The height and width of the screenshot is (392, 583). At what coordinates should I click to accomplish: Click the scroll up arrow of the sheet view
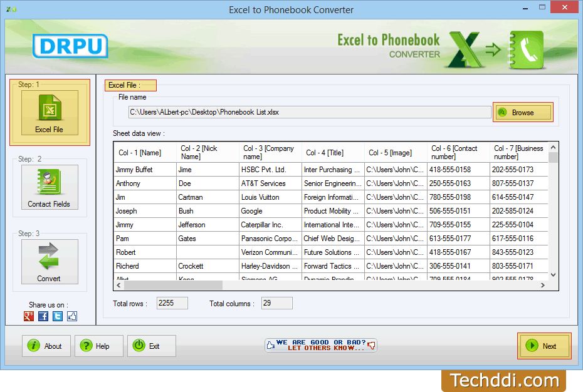point(554,148)
